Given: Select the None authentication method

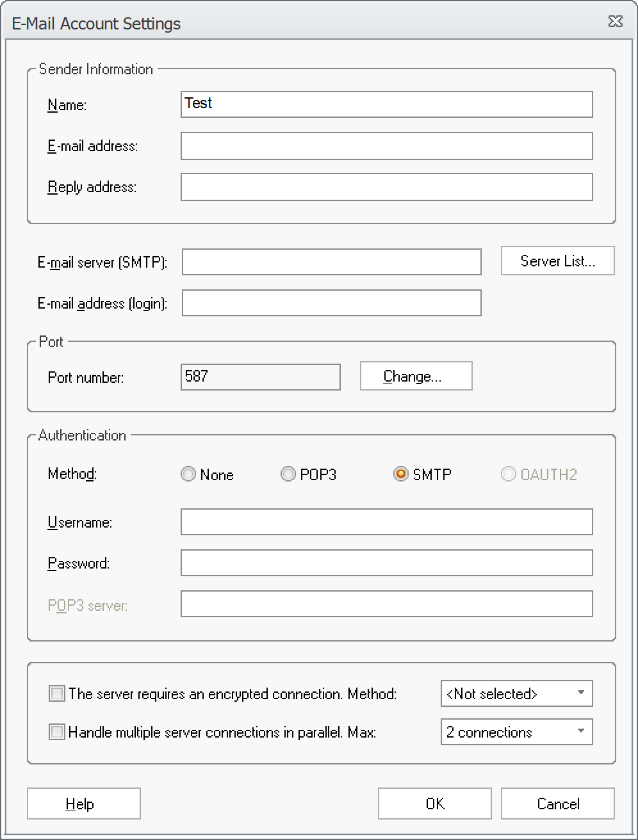Looking at the screenshot, I should (x=188, y=474).
